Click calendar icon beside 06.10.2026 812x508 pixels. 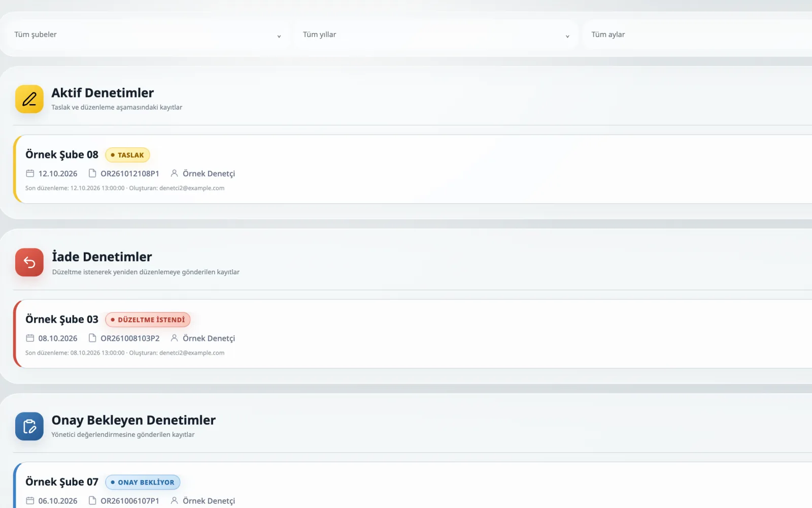click(30, 500)
